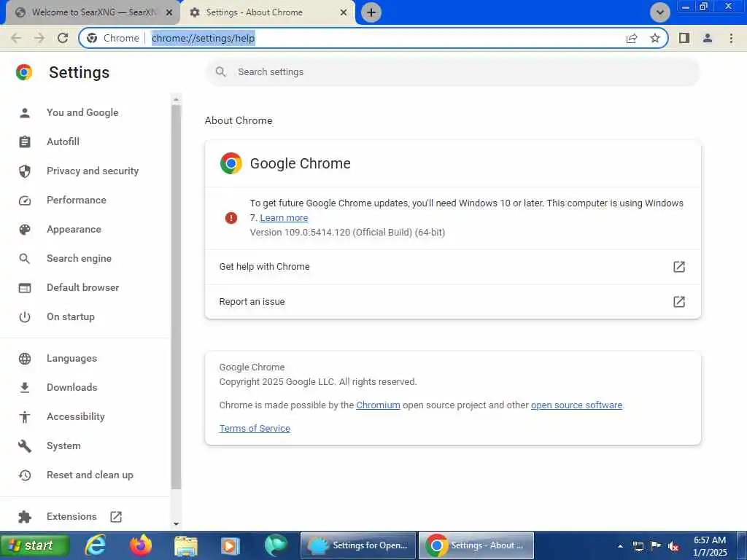The width and height of the screenshot is (747, 560).
Task: Open Get help with Chrome
Action: coord(452,267)
